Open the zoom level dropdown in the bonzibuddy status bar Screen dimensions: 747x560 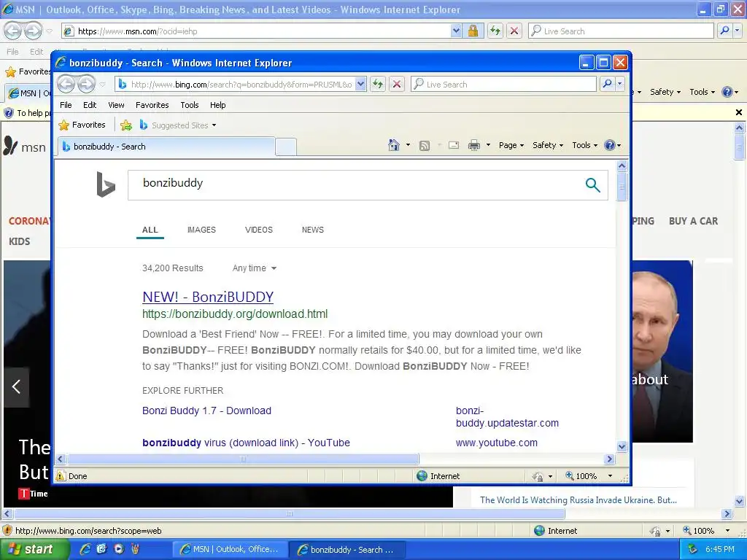click(x=610, y=475)
